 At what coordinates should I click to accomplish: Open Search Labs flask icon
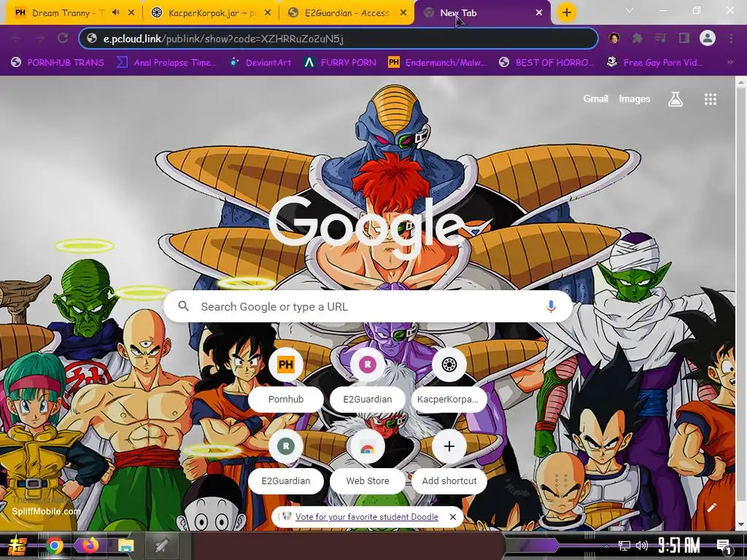675,99
